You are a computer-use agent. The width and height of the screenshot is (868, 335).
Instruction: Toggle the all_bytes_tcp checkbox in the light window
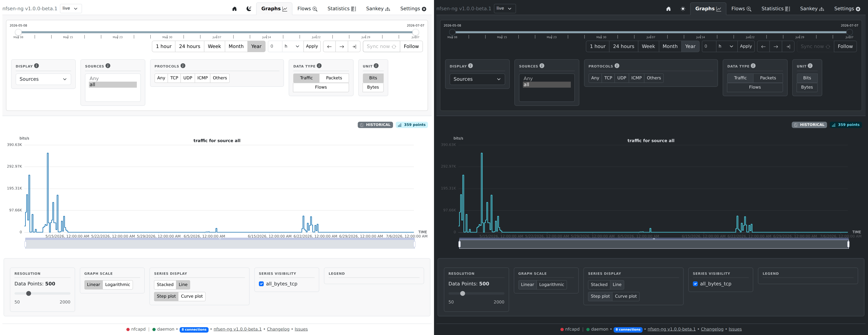coord(261,284)
